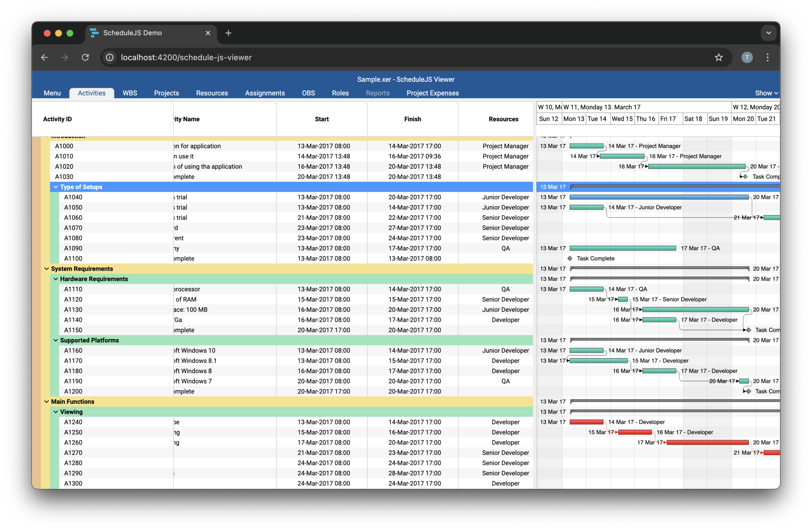Click the Project Expenses tab
The height and width of the screenshot is (531, 812).
tap(432, 93)
